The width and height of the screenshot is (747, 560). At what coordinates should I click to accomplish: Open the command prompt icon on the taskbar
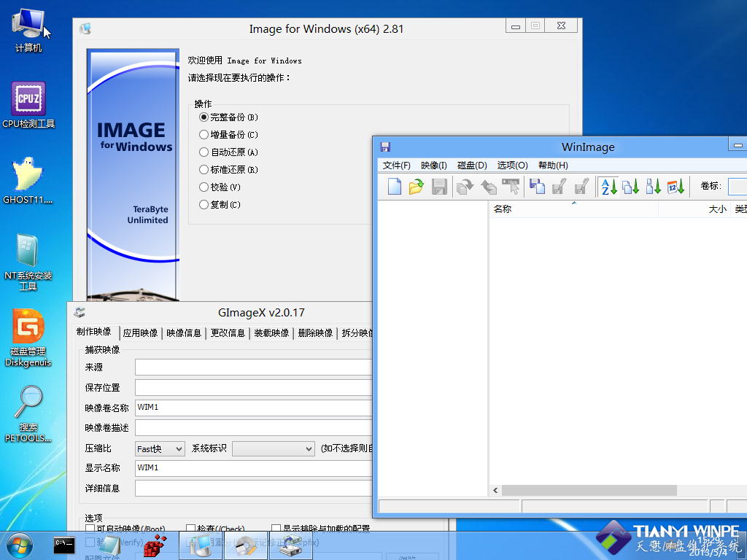click(x=64, y=545)
